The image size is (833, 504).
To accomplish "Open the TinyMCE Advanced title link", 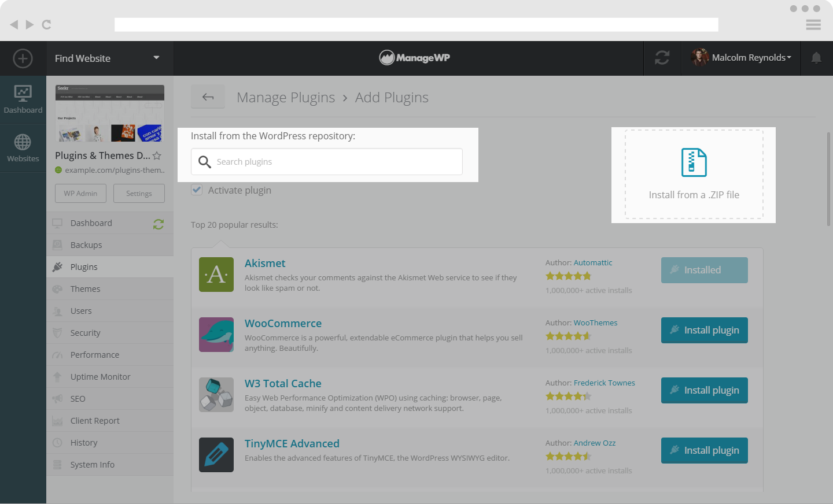I will pyautogui.click(x=292, y=444).
